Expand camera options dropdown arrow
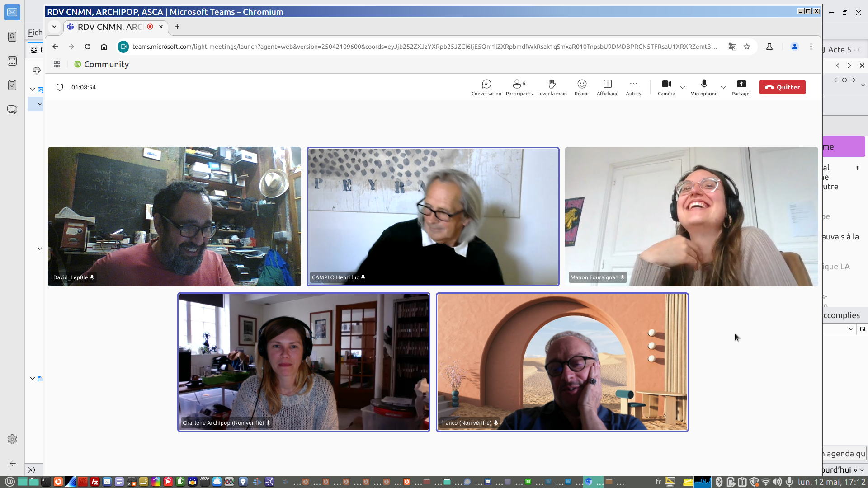Viewport: 868px width, 488px height. tap(683, 87)
